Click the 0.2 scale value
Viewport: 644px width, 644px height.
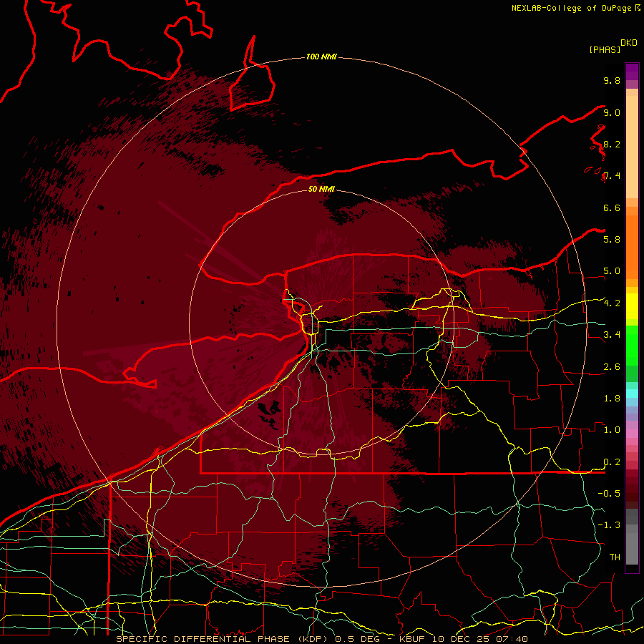click(612, 462)
